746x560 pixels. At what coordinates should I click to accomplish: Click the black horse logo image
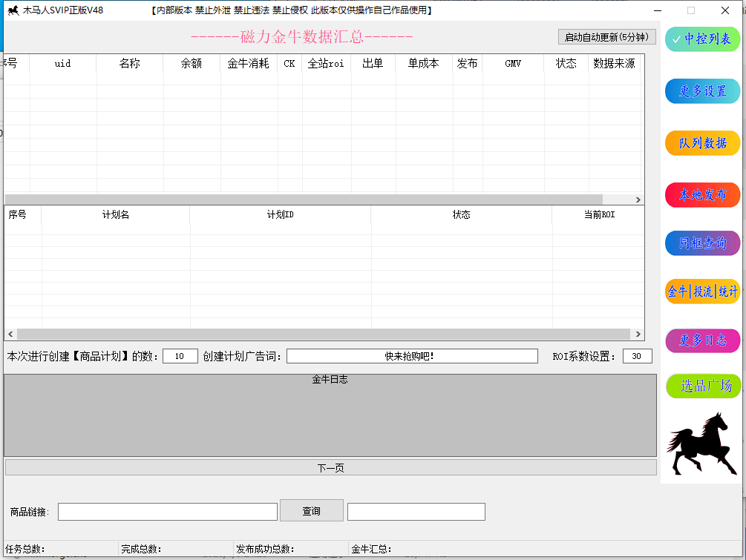click(701, 444)
